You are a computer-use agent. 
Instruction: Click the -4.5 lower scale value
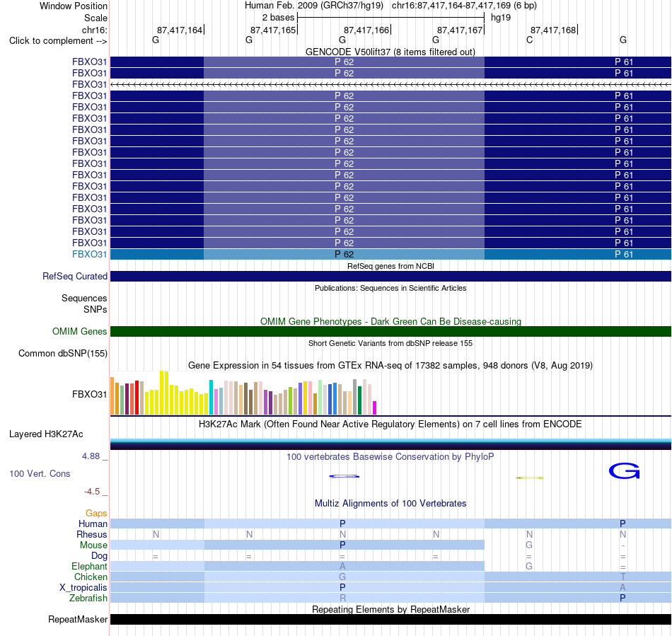point(92,491)
